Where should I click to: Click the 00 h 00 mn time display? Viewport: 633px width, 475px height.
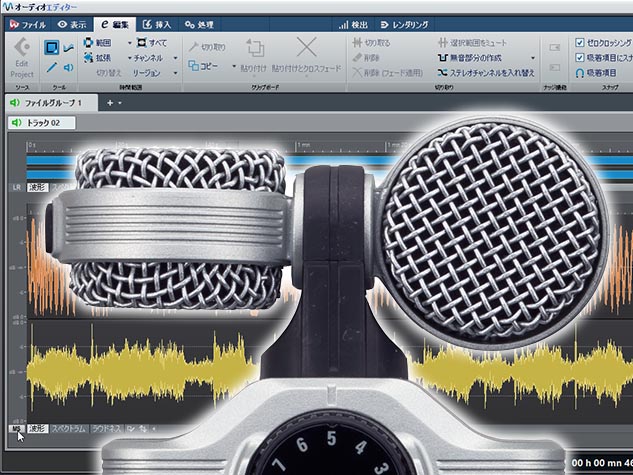pos(602,462)
